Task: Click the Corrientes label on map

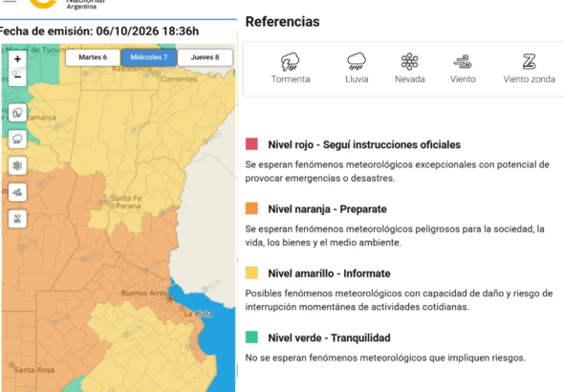Action: pos(179,79)
